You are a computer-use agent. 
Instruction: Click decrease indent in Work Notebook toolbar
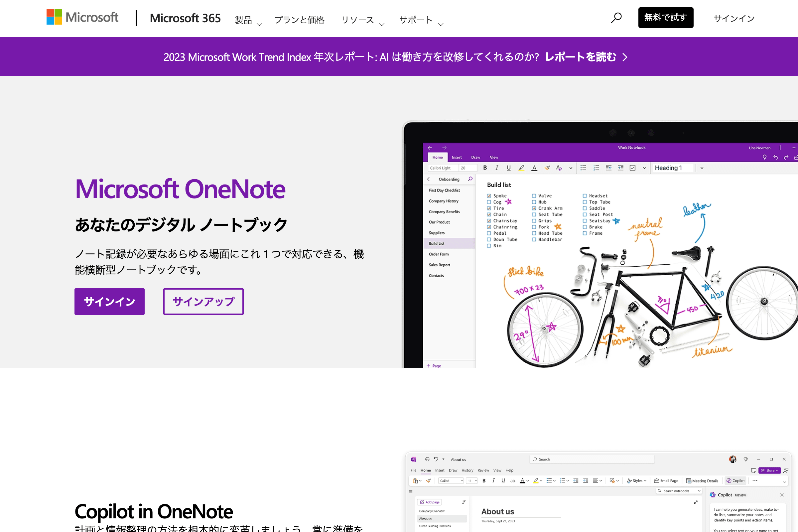(x=609, y=168)
